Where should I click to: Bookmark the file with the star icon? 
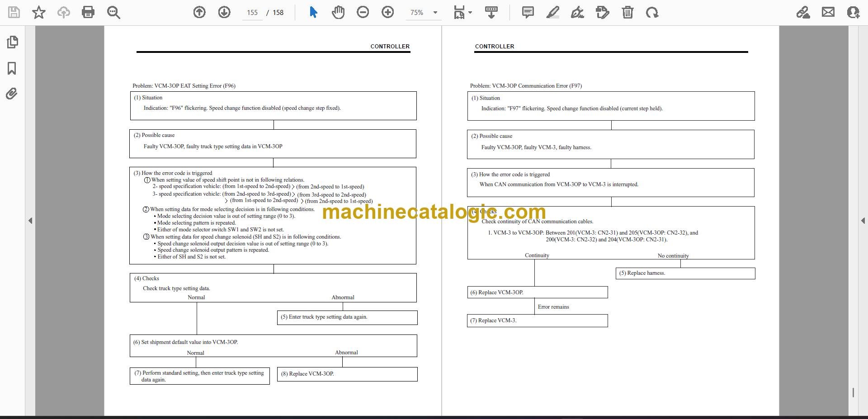coord(39,12)
